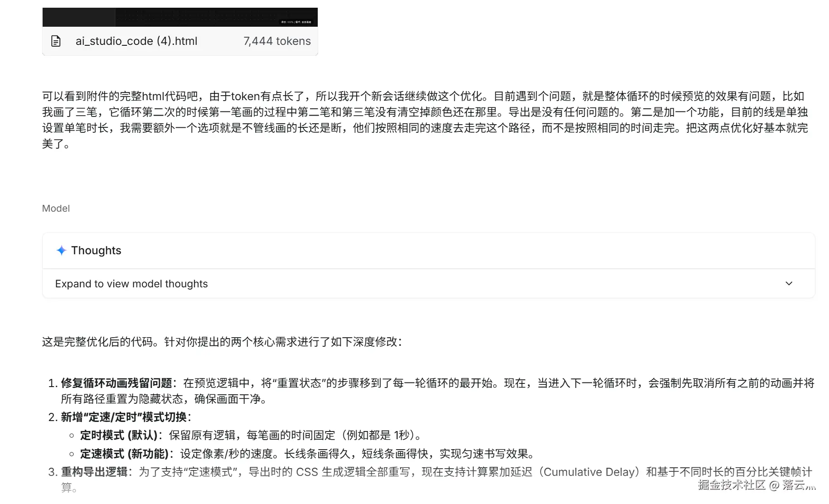Click the response intro line 这是完整优化后的代码
Viewport: 829px width, 504px height.
(x=222, y=342)
